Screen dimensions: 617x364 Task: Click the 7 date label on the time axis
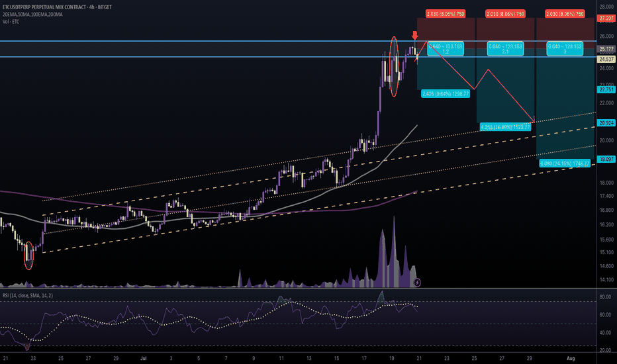[x=226, y=359]
